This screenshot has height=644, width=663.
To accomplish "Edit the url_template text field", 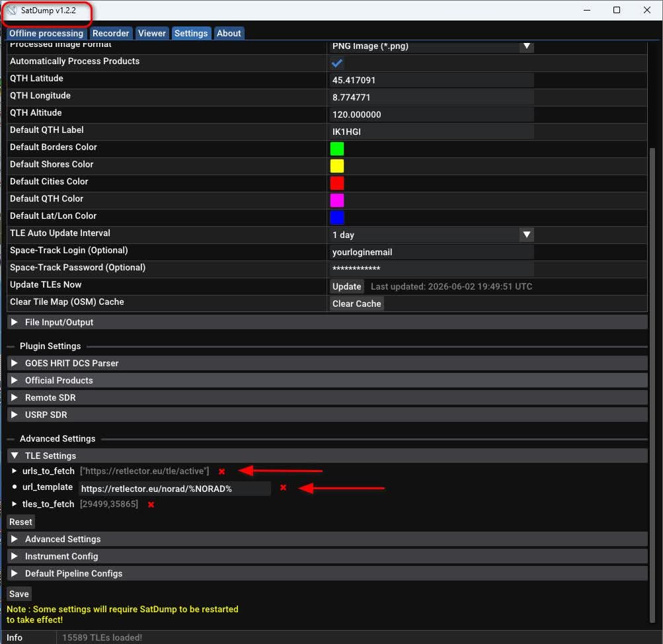I will (175, 489).
